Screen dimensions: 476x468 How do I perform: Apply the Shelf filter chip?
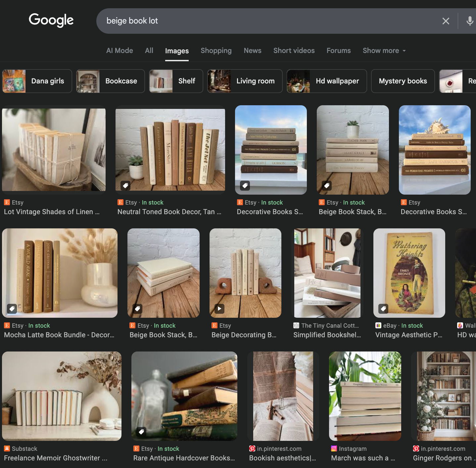click(x=176, y=81)
